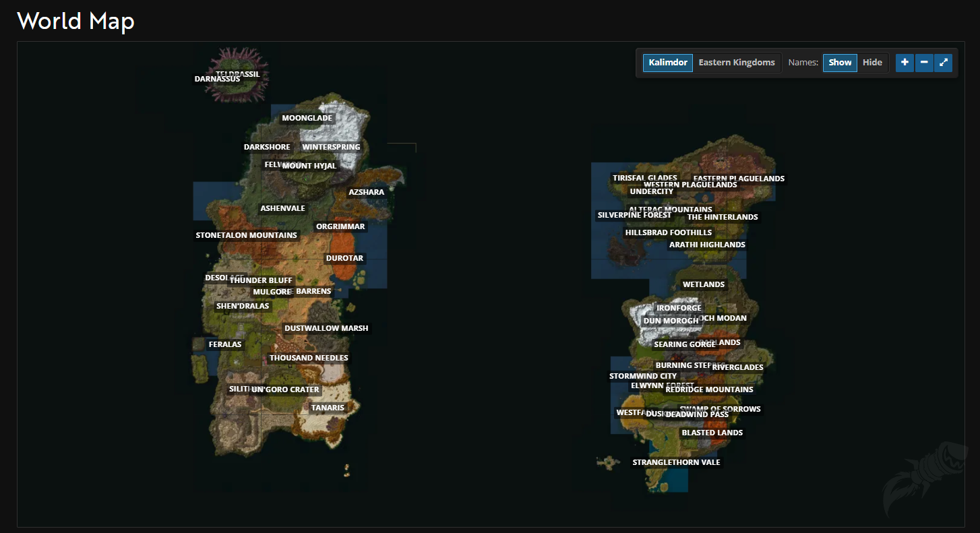Select the Elwynn Forest label
Screen dimensions: 980x533
click(x=662, y=385)
